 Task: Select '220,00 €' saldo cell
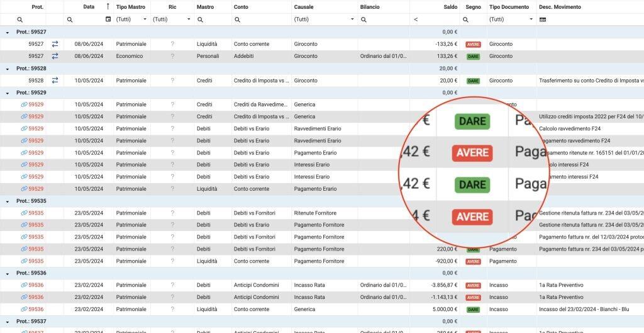click(447, 249)
